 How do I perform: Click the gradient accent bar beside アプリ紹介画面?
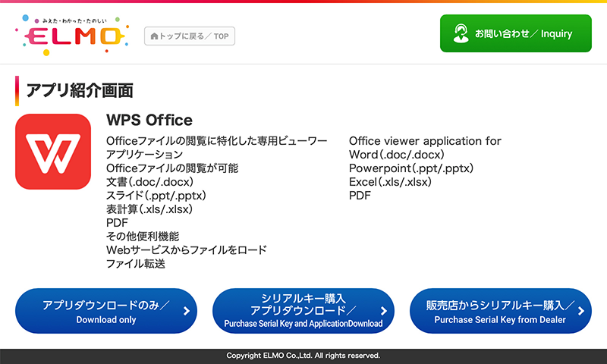(17, 91)
